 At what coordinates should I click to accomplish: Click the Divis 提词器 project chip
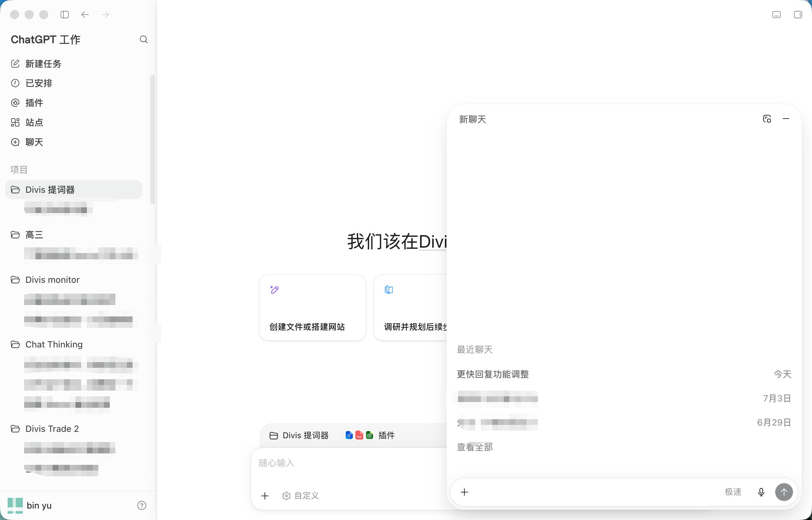[299, 436]
